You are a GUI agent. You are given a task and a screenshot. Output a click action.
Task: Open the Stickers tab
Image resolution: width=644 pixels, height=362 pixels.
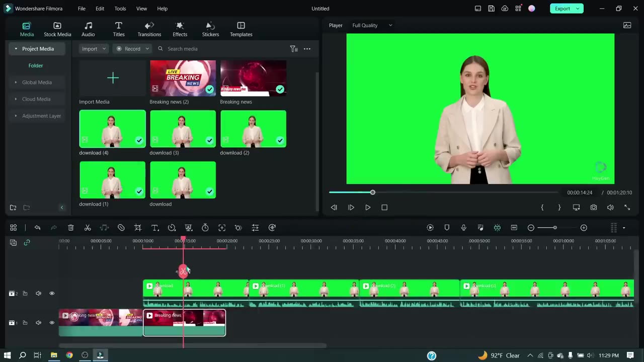tap(210, 30)
